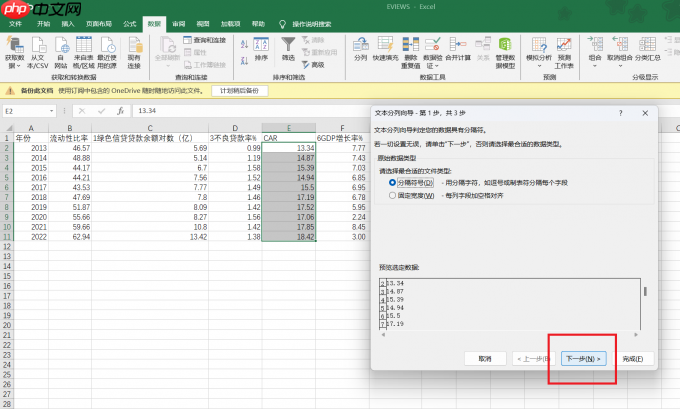Click the wizard help question mark
The height and width of the screenshot is (409, 680).
[621, 113]
